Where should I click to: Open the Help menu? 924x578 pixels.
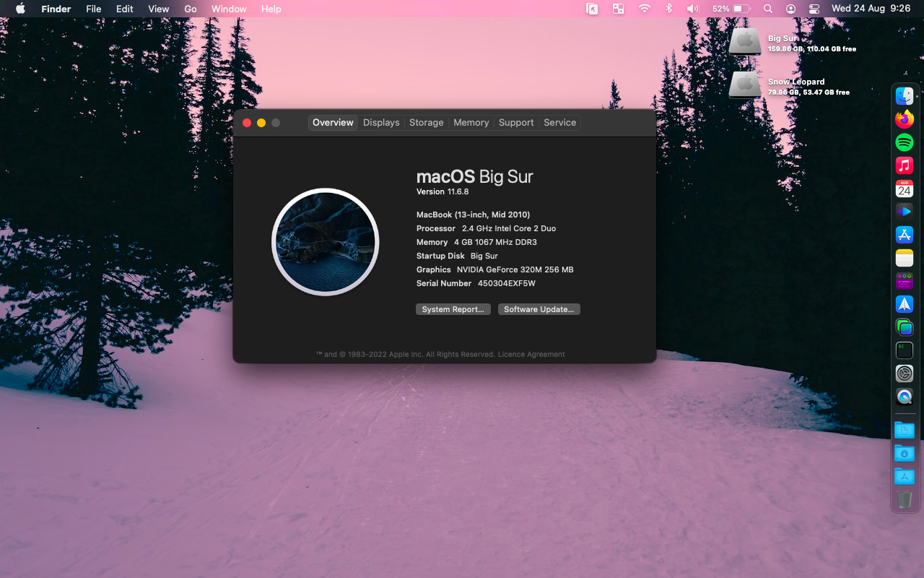pos(271,9)
